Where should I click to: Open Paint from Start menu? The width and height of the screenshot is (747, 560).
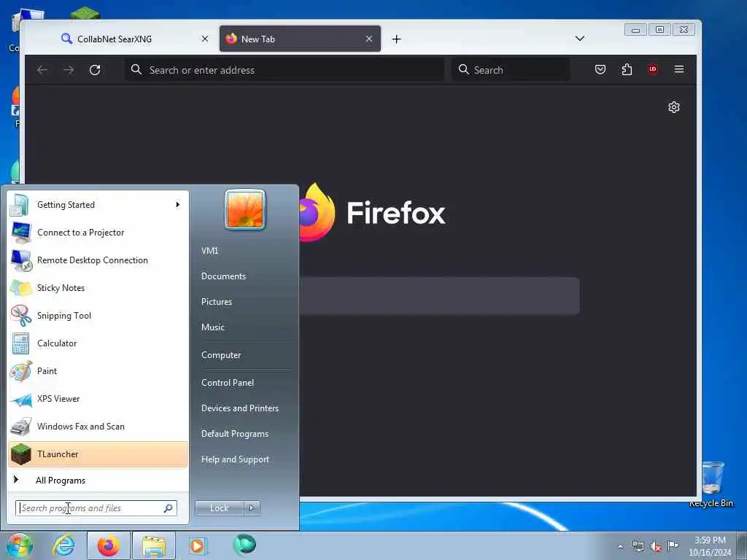[98, 371]
